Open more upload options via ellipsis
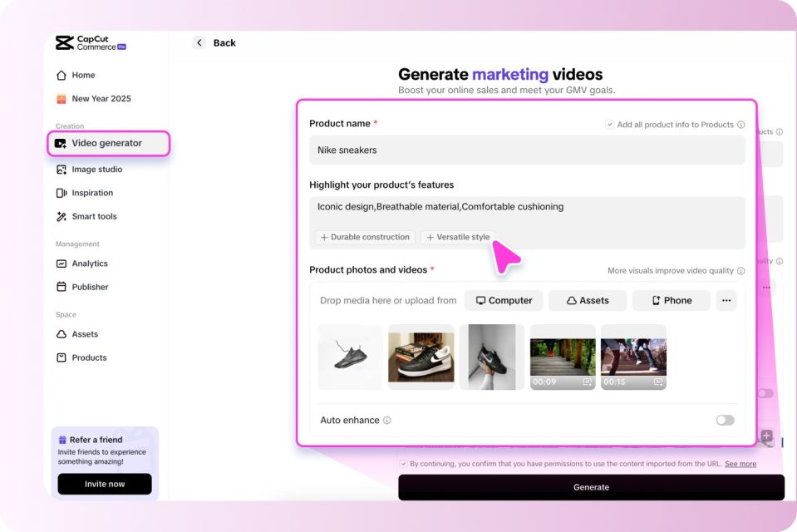The height and width of the screenshot is (532, 797). [726, 300]
